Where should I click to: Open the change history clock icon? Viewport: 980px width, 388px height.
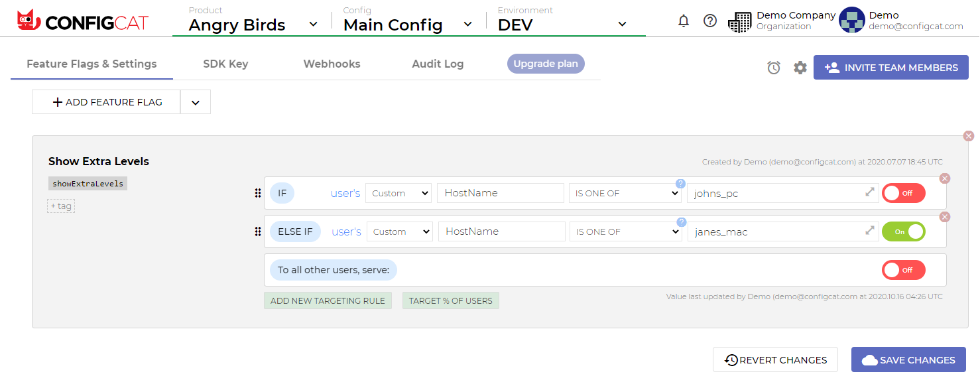[774, 67]
